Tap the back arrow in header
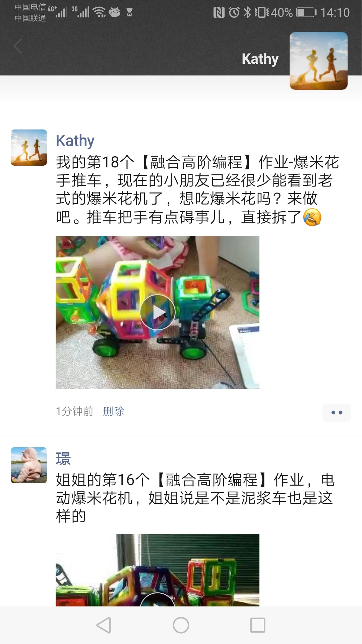Image resolution: width=362 pixels, height=644 pixels. 18,46
